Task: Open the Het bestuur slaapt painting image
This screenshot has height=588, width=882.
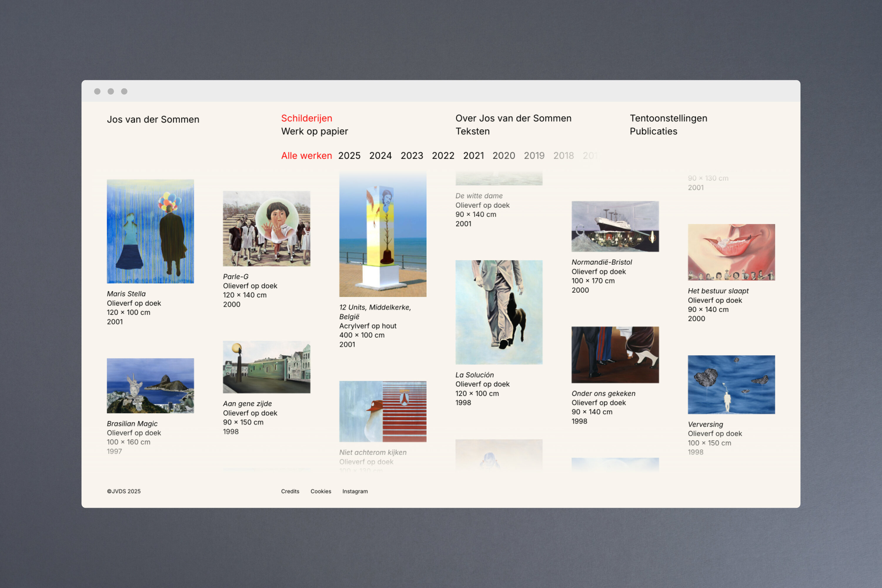Action: (731, 252)
